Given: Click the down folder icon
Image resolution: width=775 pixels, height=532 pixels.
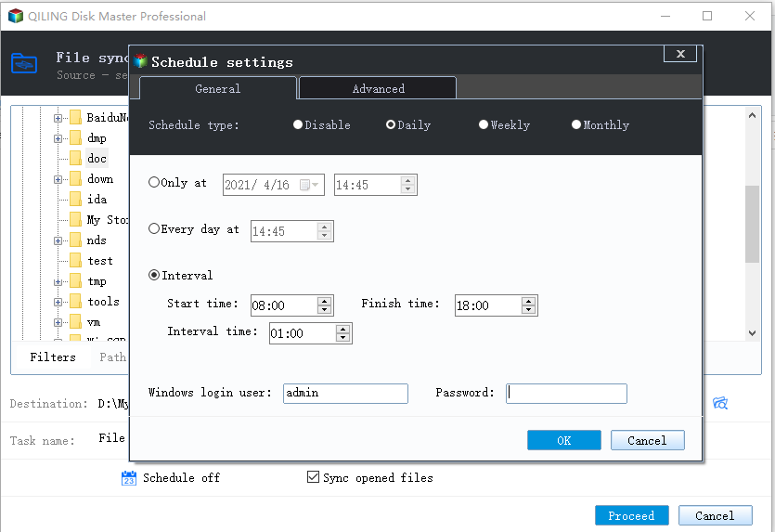Looking at the screenshot, I should tap(75, 179).
